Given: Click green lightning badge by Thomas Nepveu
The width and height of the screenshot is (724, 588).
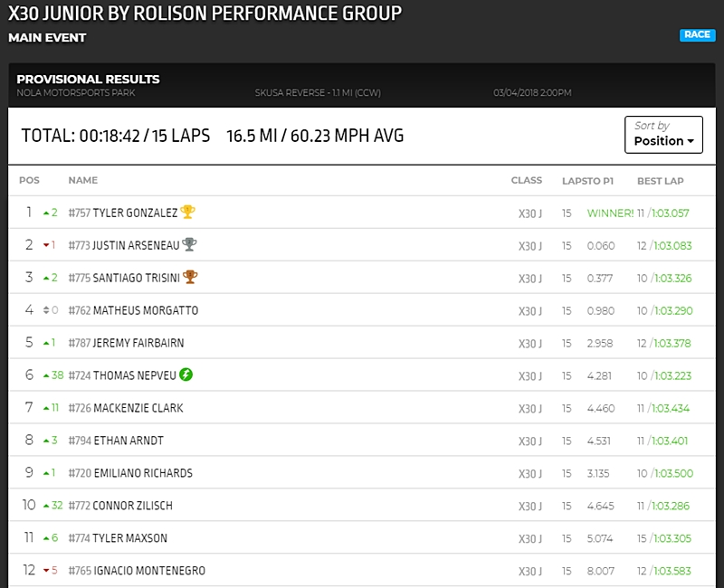Looking at the screenshot, I should tap(186, 375).
